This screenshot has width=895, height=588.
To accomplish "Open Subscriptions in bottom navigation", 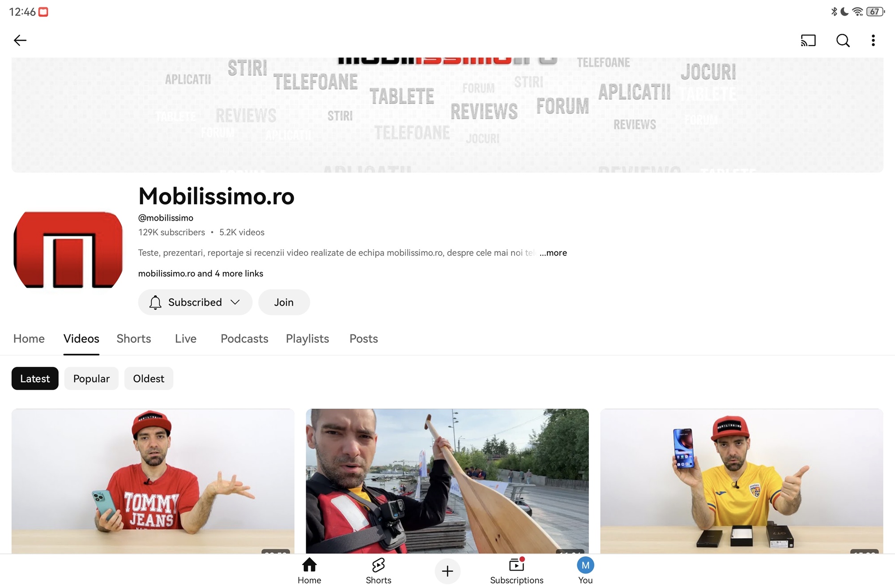I will [516, 571].
